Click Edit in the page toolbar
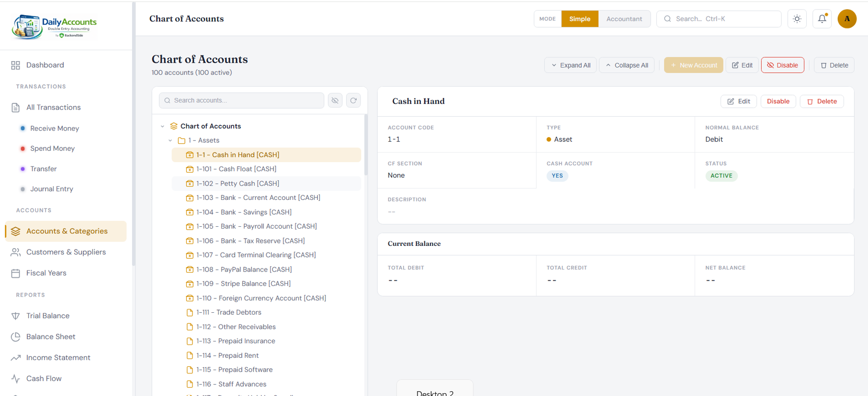868x396 pixels. (x=742, y=65)
